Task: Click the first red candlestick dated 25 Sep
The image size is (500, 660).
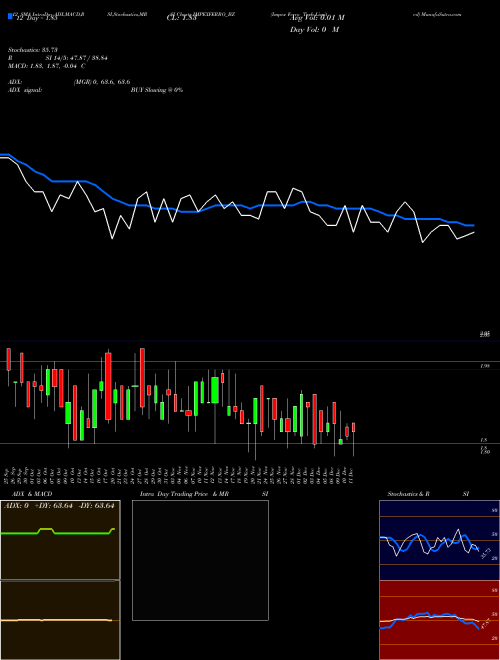Action: 8,360
